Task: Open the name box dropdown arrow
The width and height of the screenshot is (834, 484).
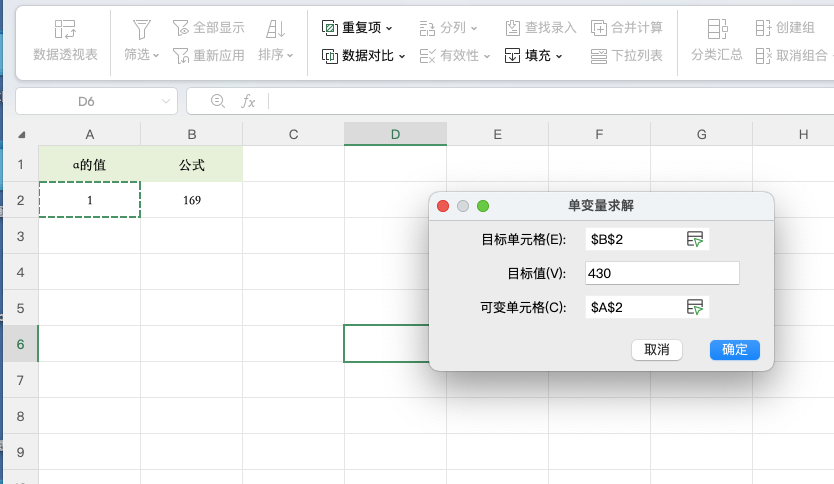Action: tap(166, 102)
